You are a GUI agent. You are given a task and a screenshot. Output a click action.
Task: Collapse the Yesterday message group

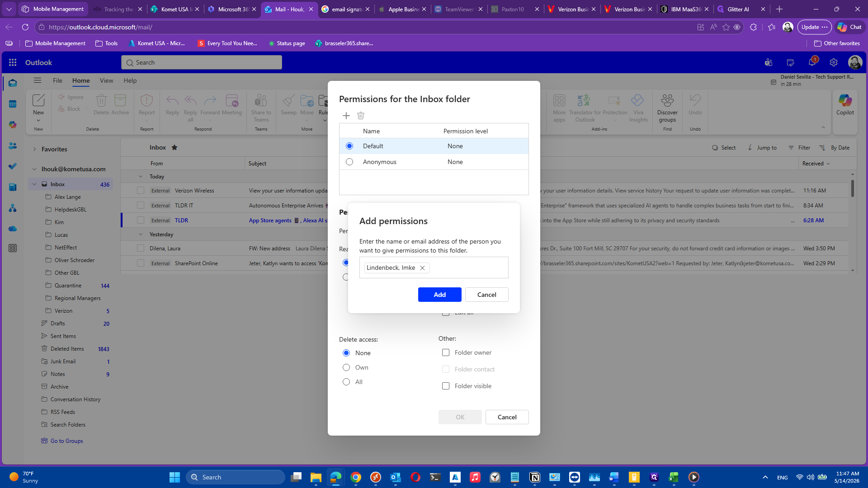(x=141, y=235)
